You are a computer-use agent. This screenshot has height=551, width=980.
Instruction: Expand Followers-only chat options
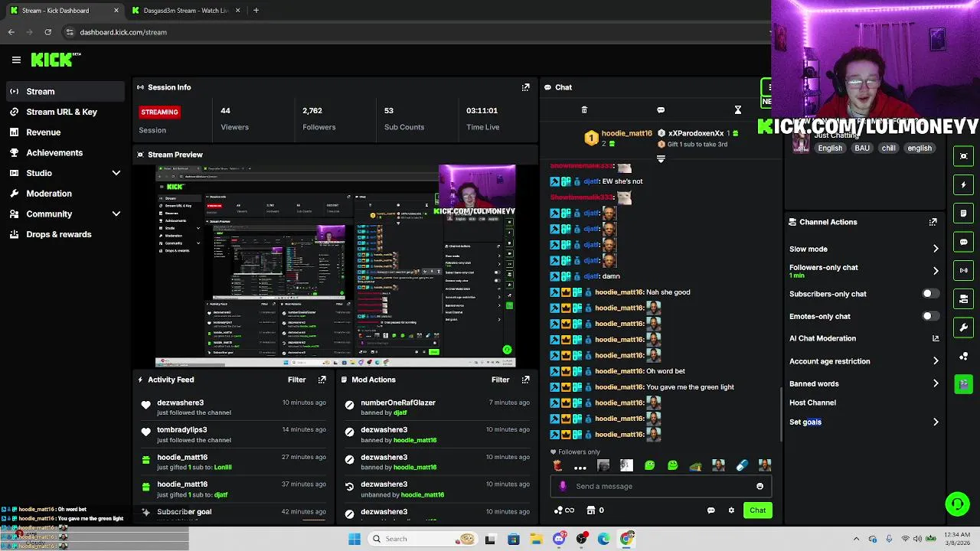click(x=935, y=271)
